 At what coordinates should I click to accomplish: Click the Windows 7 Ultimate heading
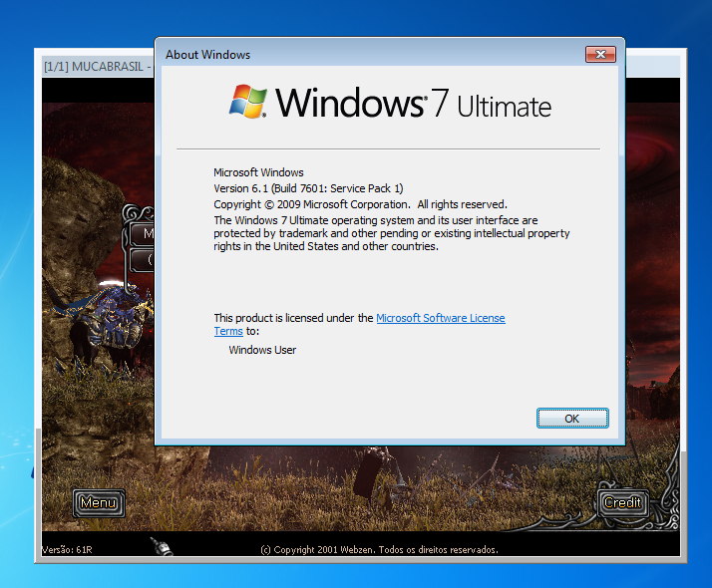(x=413, y=105)
